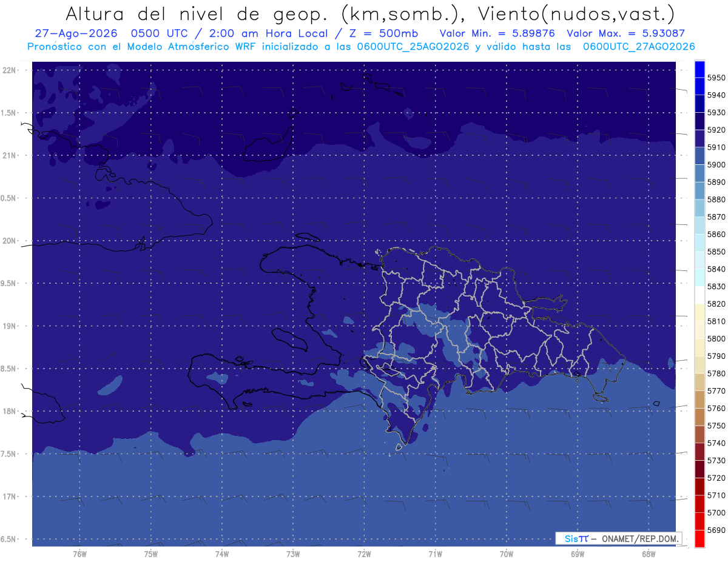This screenshot has width=728, height=562.
Task: Click the '19N' latitude label
Action: coord(10,326)
